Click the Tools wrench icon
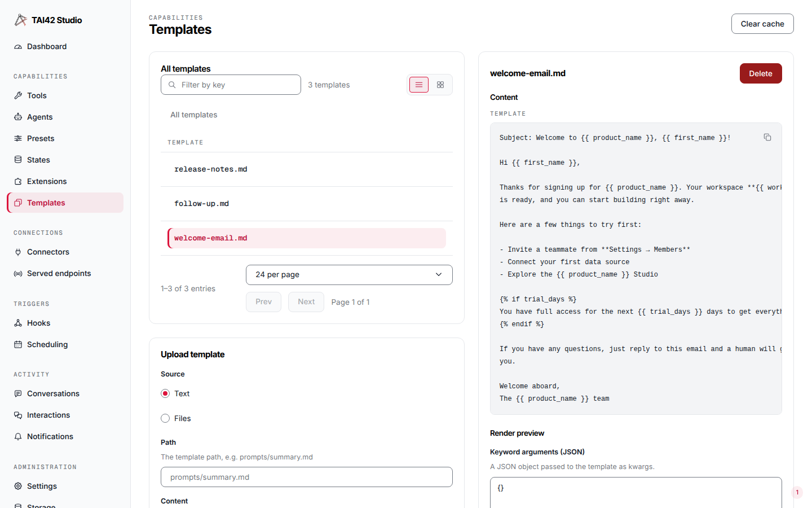The height and width of the screenshot is (508, 812). (18, 96)
